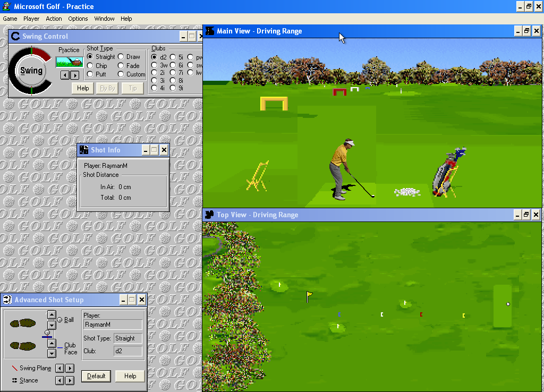Click the Tip button

(x=132, y=88)
